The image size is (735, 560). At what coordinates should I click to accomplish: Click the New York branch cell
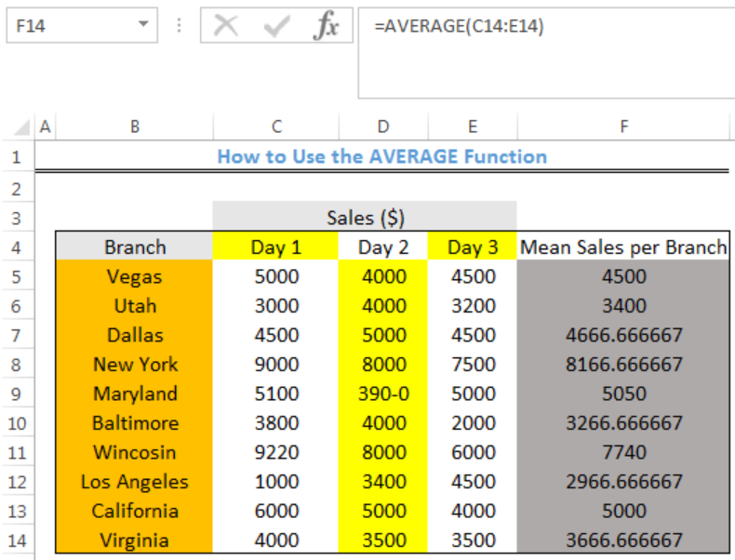tap(135, 365)
